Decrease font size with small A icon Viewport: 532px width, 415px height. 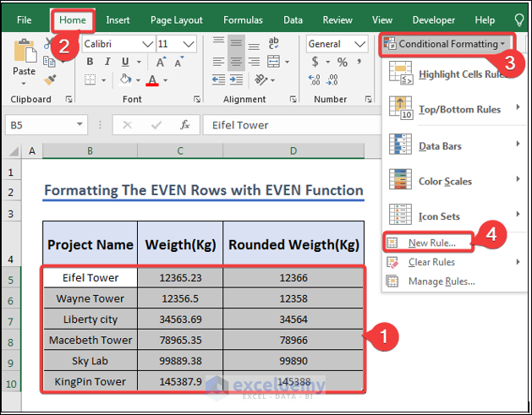[178, 62]
